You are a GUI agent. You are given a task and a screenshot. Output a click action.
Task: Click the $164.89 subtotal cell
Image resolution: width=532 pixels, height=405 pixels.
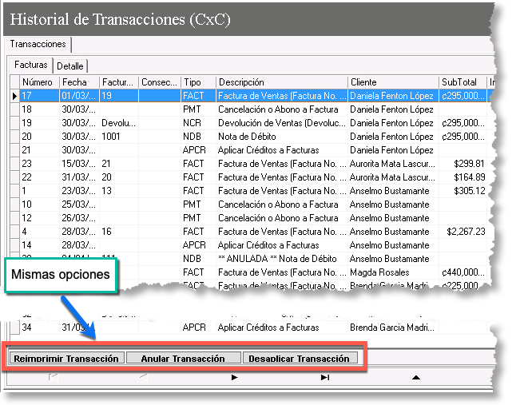(463, 177)
